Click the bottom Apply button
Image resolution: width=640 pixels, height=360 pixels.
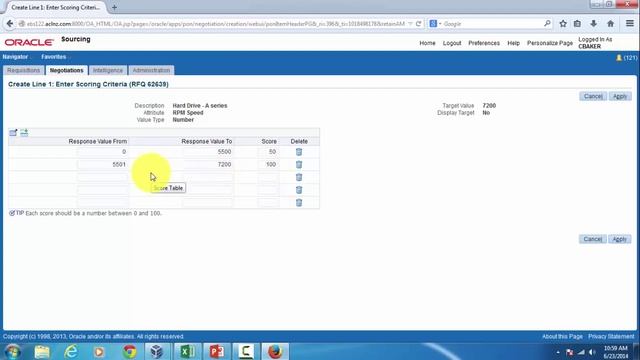point(620,239)
